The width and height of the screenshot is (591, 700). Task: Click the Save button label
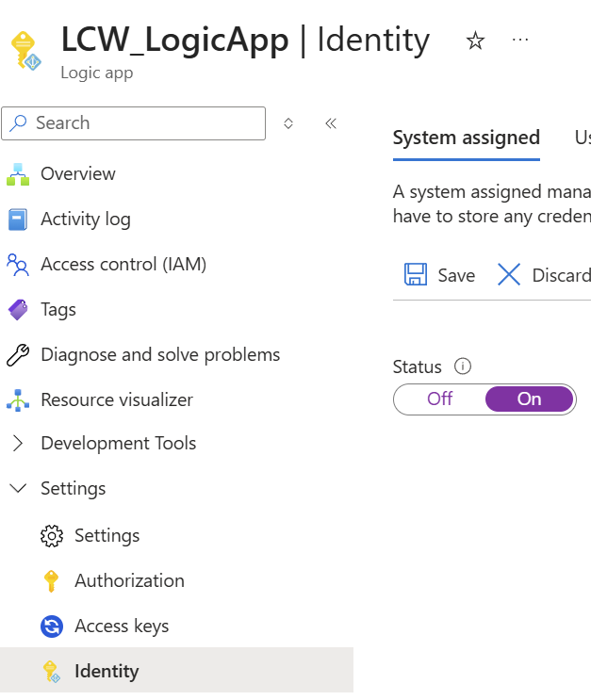[456, 275]
